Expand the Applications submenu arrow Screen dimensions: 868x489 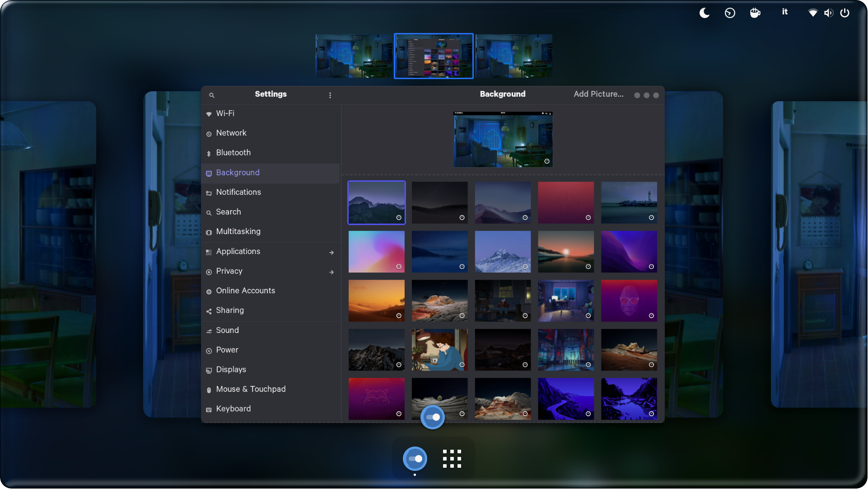coord(331,252)
